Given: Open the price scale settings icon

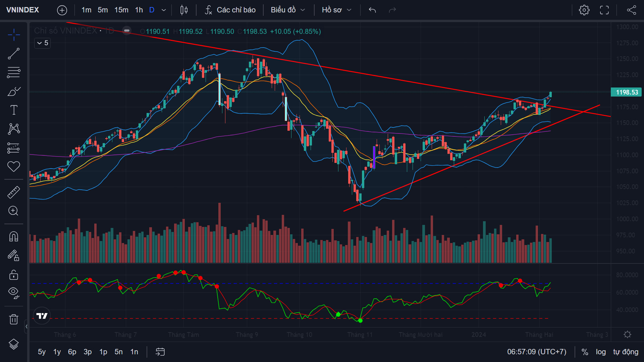Looking at the screenshot, I should [628, 335].
